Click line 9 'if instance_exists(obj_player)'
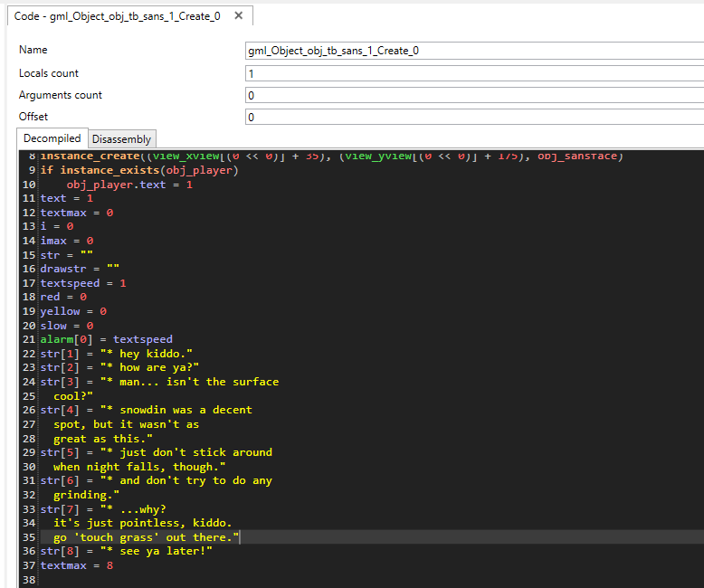 pos(139,171)
